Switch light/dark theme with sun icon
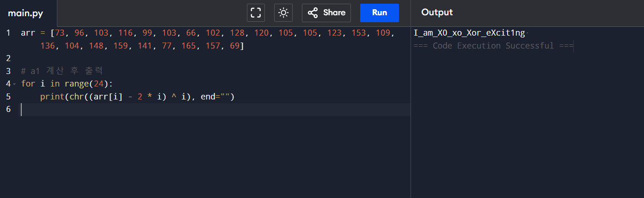644x198 pixels. coord(283,13)
